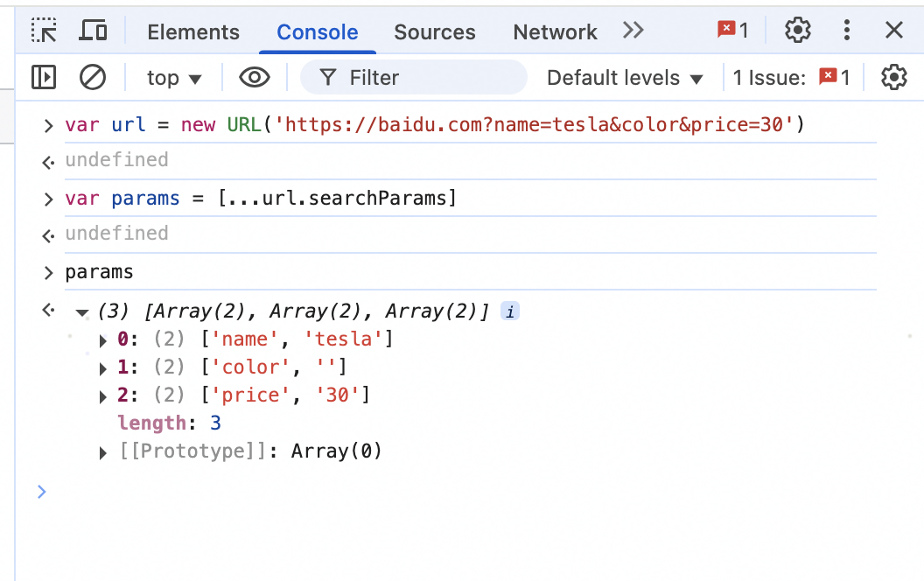Open the Network tab
Image resolution: width=924 pixels, height=581 pixels.
click(555, 31)
